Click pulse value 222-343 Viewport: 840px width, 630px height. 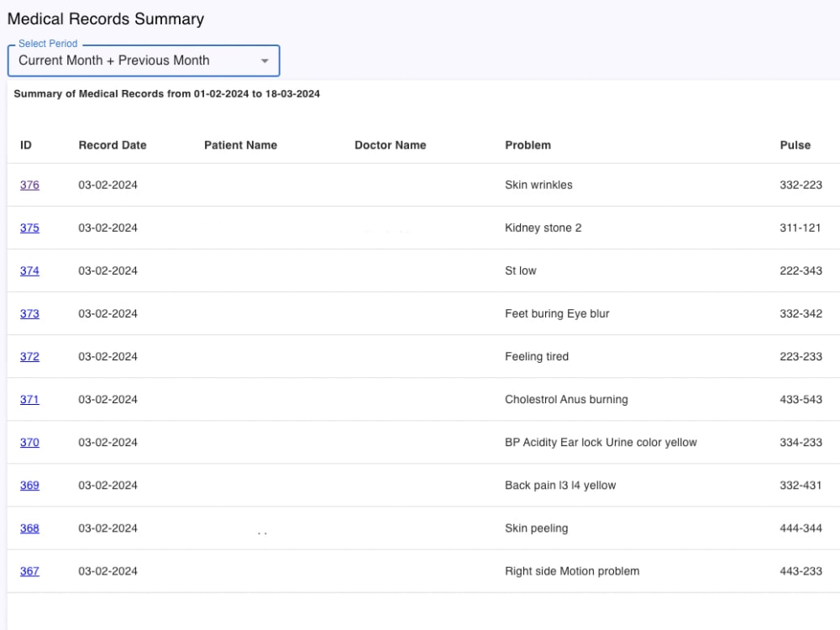[x=801, y=270]
